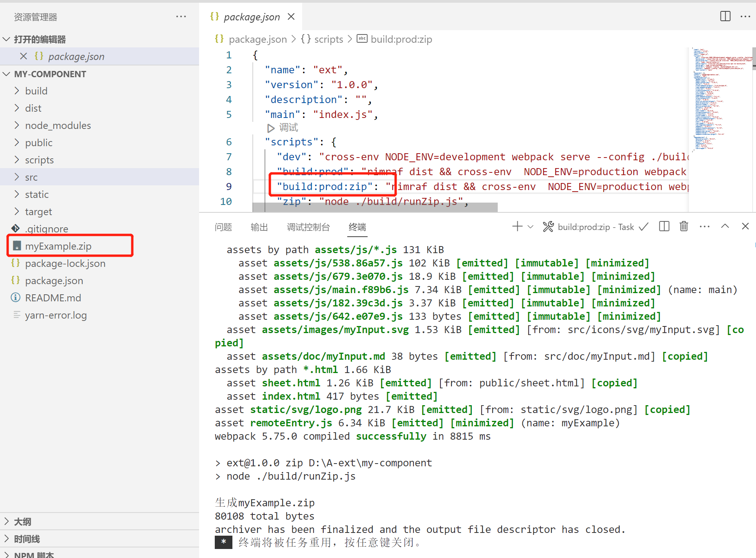The width and height of the screenshot is (756, 558).
Task: Split the terminal panel
Action: click(664, 226)
